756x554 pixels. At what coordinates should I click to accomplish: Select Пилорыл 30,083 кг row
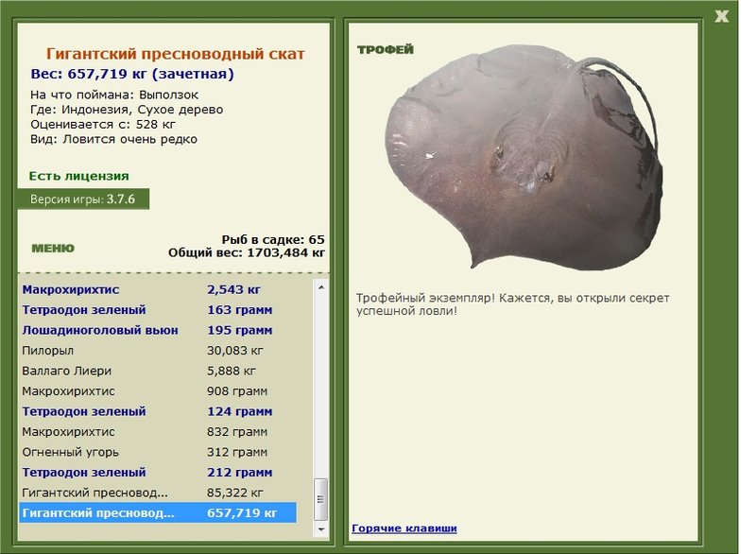click(158, 351)
